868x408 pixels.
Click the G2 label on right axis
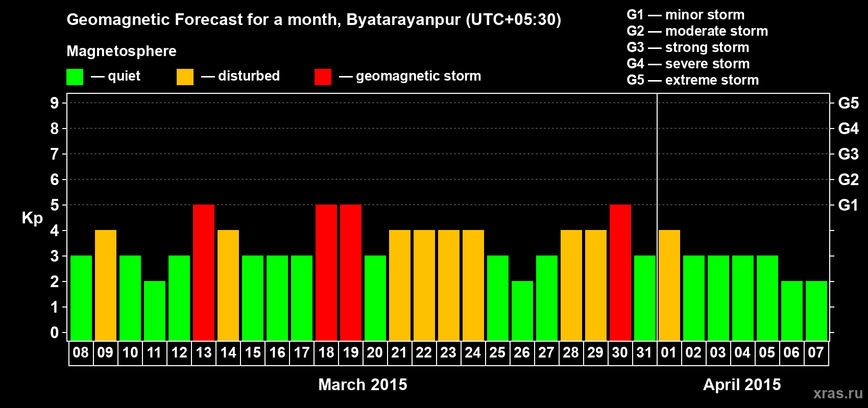point(848,180)
